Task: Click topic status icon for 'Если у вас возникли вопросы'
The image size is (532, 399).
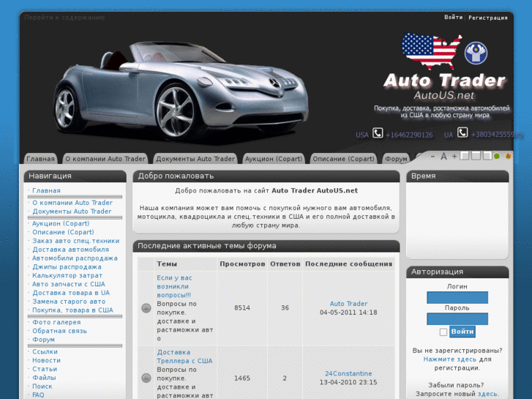Action: (x=146, y=308)
